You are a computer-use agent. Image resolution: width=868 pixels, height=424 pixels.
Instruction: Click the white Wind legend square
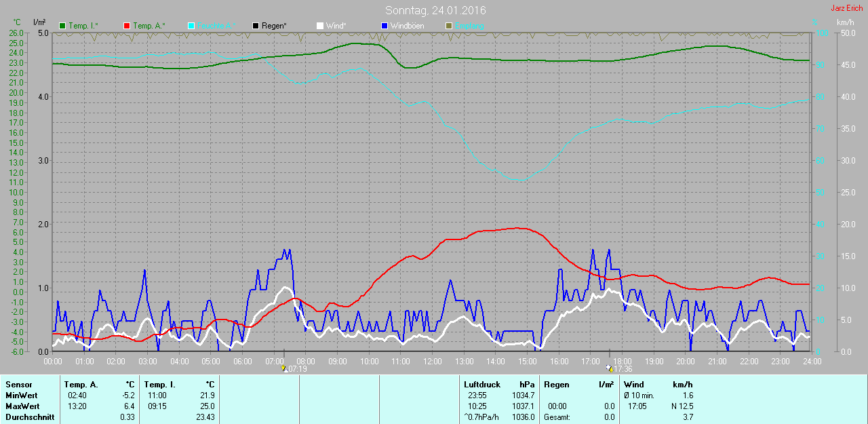pos(320,26)
